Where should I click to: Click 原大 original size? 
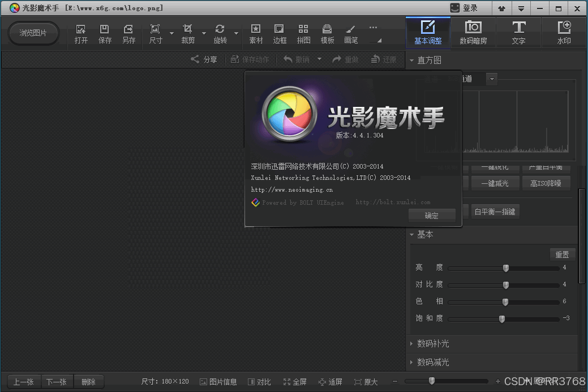[x=366, y=382]
